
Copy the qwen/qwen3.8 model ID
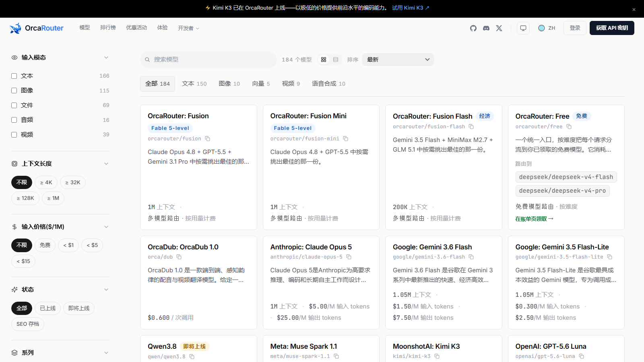[192, 356]
